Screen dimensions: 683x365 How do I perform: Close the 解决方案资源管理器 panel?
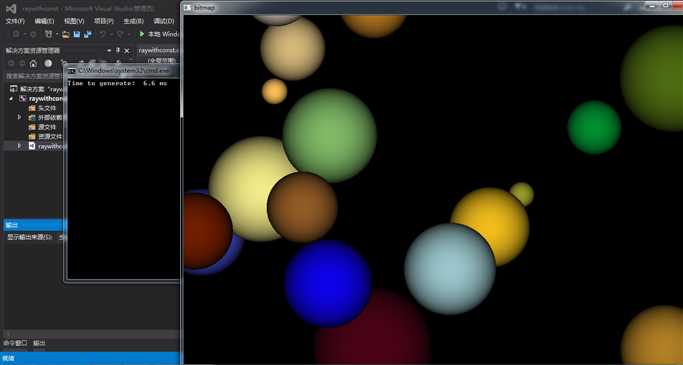tap(127, 51)
